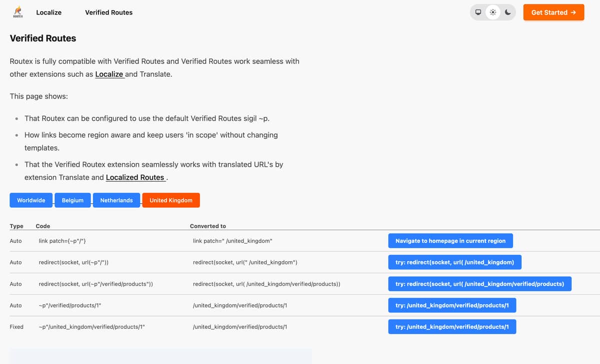Select the Worldwide region
The width and height of the screenshot is (600, 364).
click(31, 200)
